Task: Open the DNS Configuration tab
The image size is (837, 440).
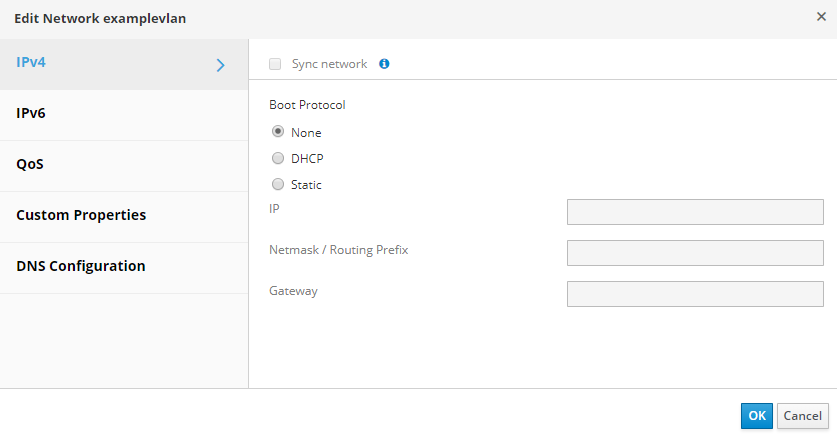Action: [x=81, y=266]
